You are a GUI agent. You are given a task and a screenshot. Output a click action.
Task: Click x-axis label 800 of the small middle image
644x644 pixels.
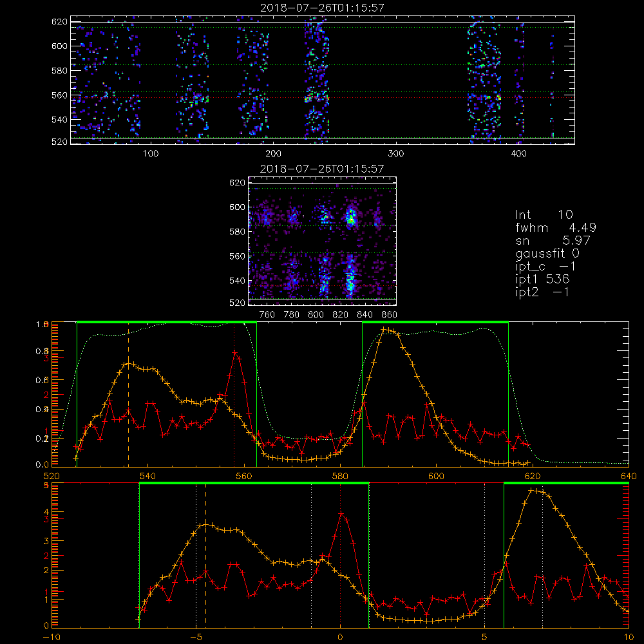pos(316,315)
